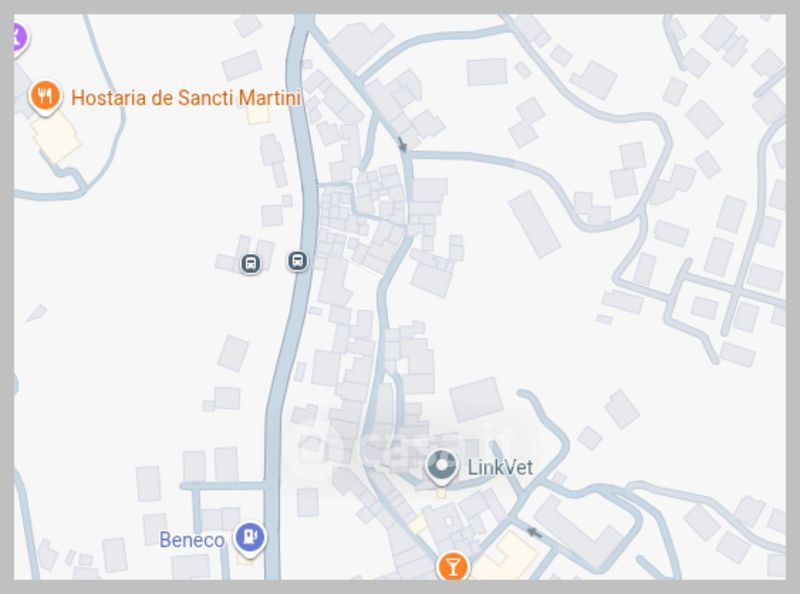Select the long diagonal gray building east of center
Screen dimensions: 800x594
[535, 224]
